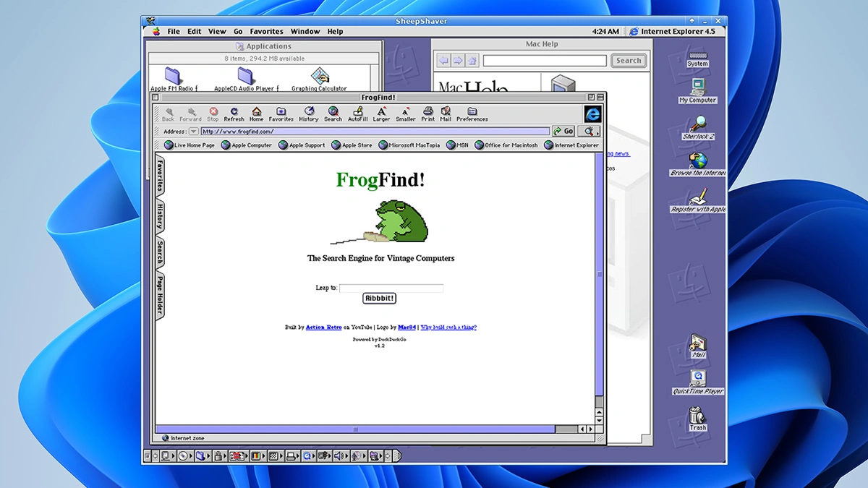Open the Help menu
This screenshot has width=868, height=488.
pos(335,32)
